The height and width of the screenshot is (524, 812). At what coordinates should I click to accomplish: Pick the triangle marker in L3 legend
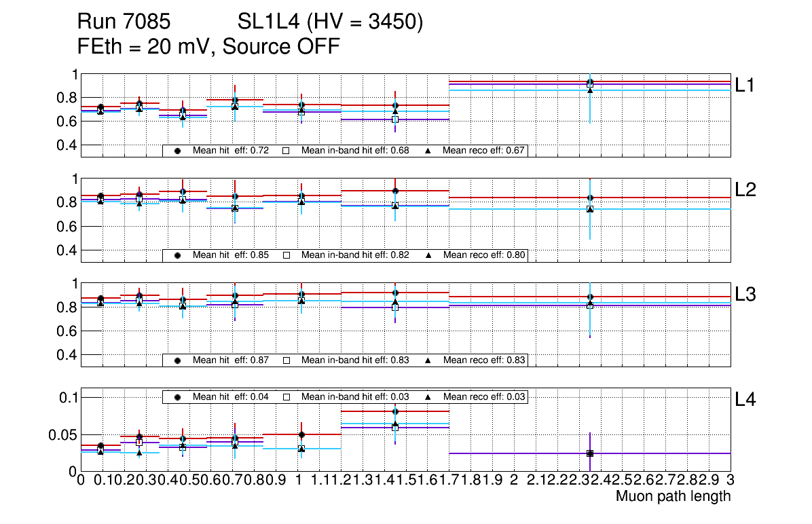coord(428,360)
